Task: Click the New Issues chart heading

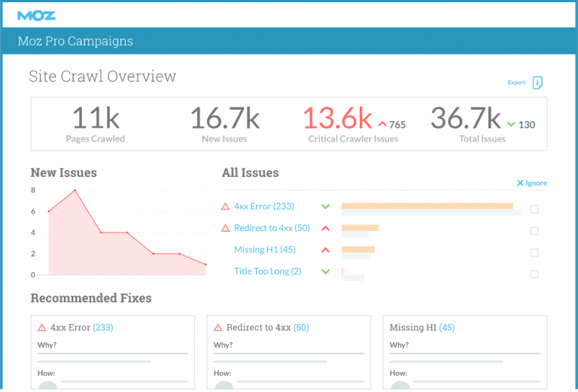Action: click(64, 173)
